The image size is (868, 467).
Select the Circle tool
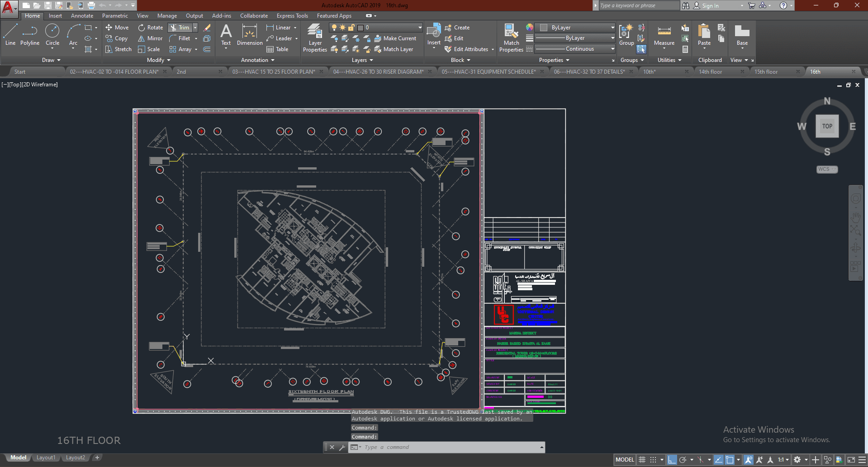pyautogui.click(x=52, y=35)
